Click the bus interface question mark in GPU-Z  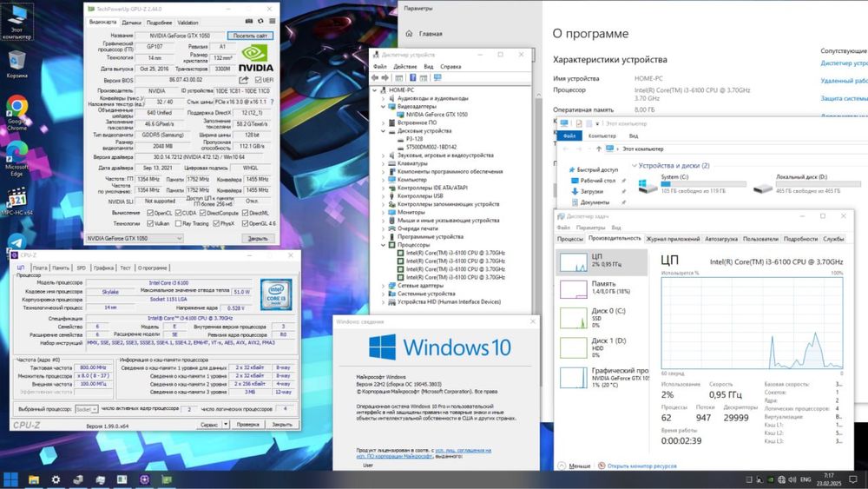click(272, 102)
